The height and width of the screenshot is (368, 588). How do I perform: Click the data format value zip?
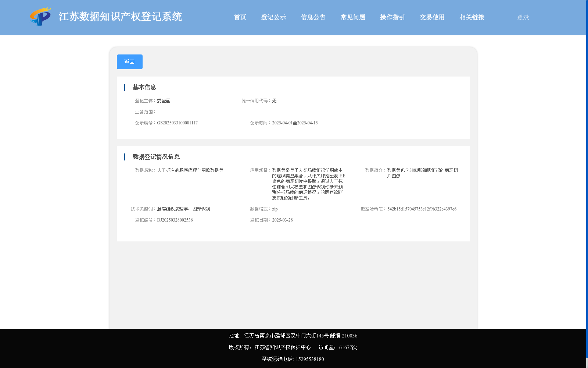(275, 209)
